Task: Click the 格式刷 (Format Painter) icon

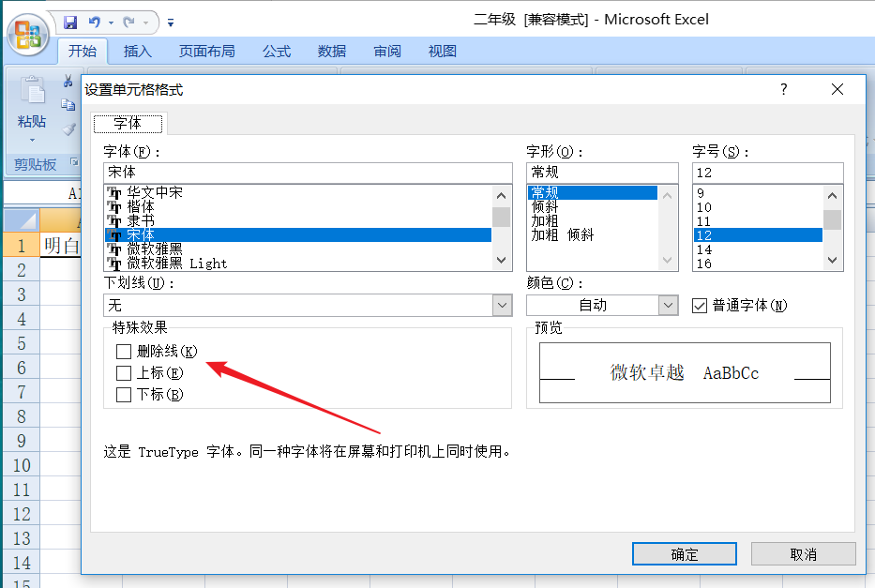Action: [68, 128]
